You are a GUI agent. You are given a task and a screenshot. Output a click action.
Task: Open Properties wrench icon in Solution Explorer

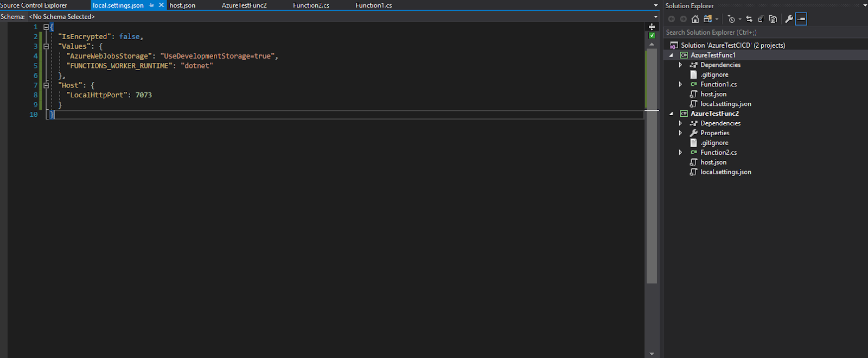pos(789,19)
